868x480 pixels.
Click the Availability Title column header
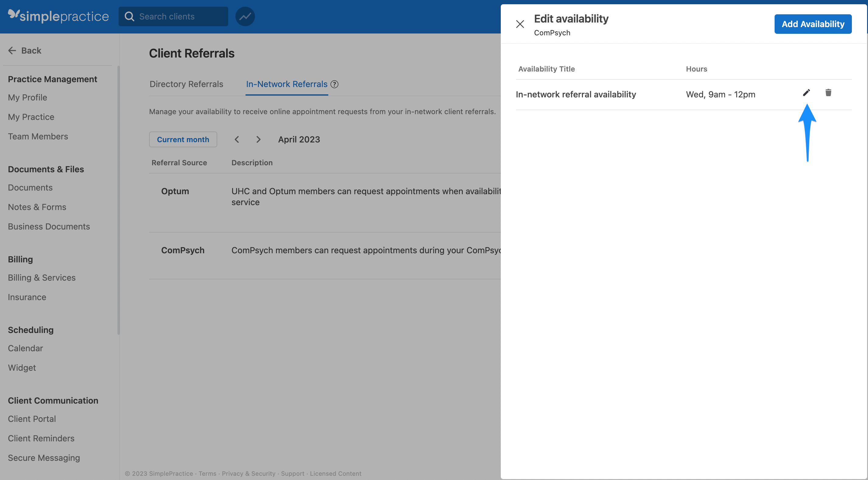click(546, 69)
